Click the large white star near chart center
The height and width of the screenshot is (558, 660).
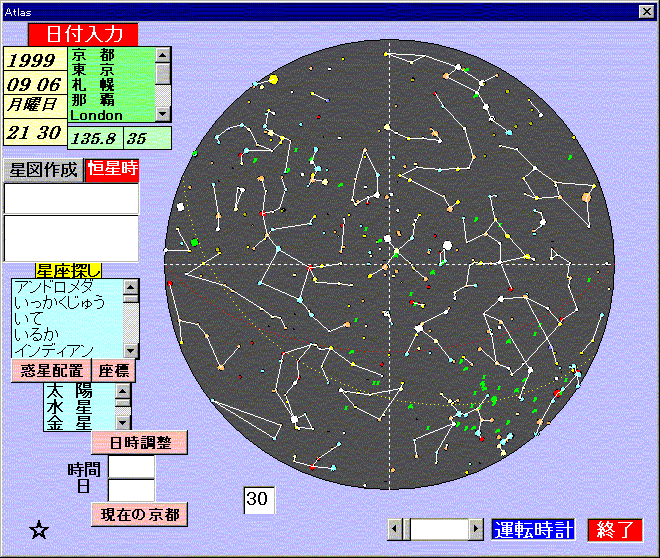[x=447, y=245]
